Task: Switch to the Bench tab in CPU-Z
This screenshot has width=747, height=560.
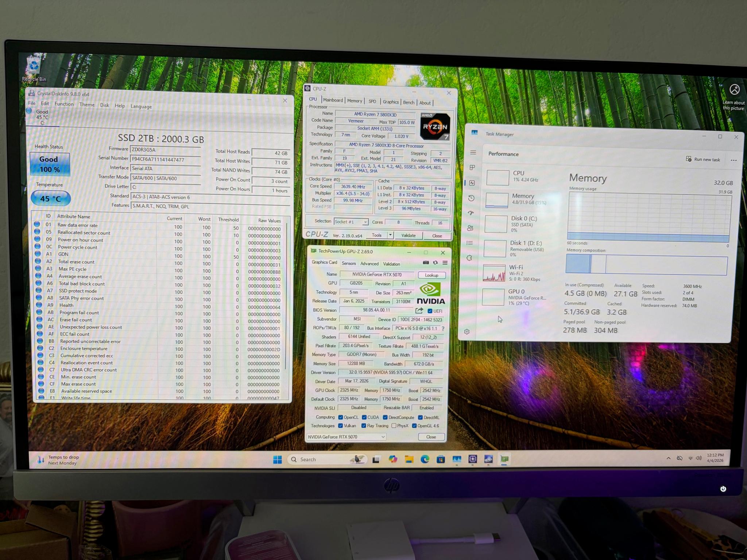Action: tap(409, 103)
